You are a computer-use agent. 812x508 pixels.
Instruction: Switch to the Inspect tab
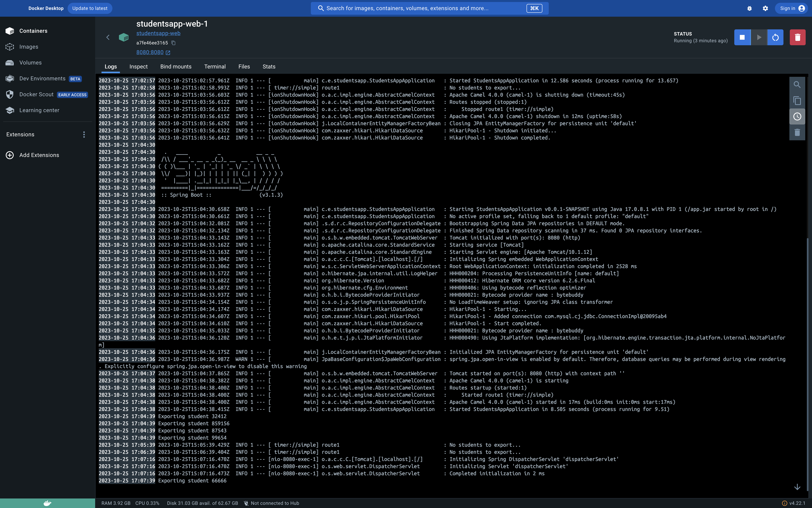139,66
